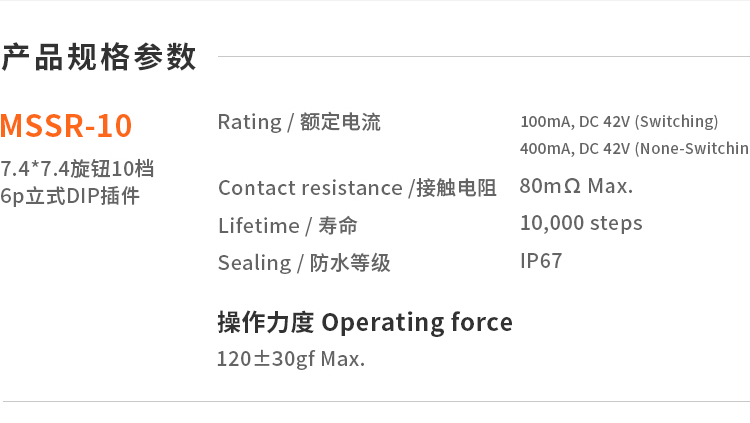Click the 7.4*7.4旋钮10档 description line
Image resolution: width=750 pixels, height=423 pixels.
click(x=77, y=168)
